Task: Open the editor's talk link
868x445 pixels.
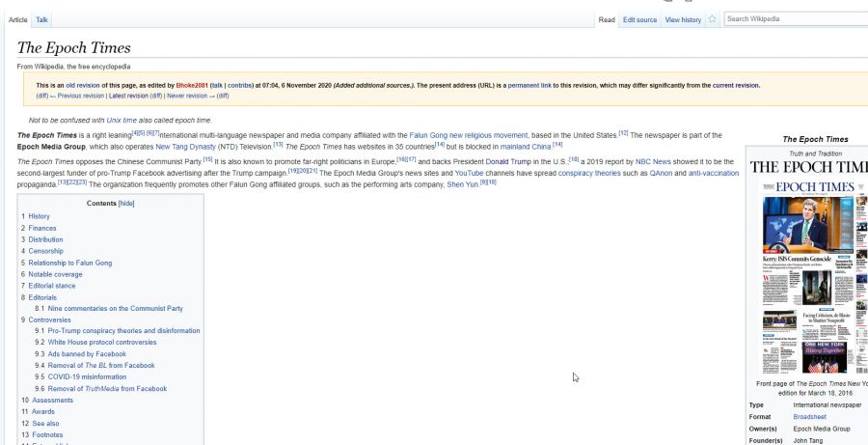Action: [217, 85]
